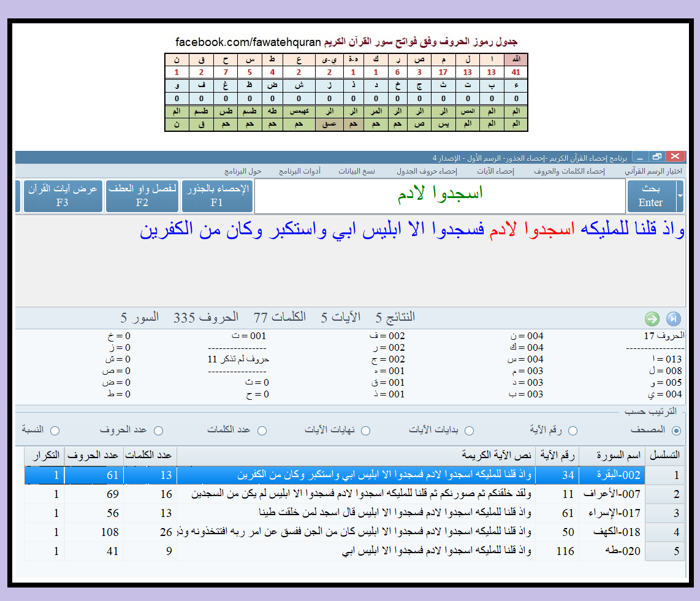The width and height of the screenshot is (700, 601).
Task: Select the النسبة sort radio button
Action: 55,431
